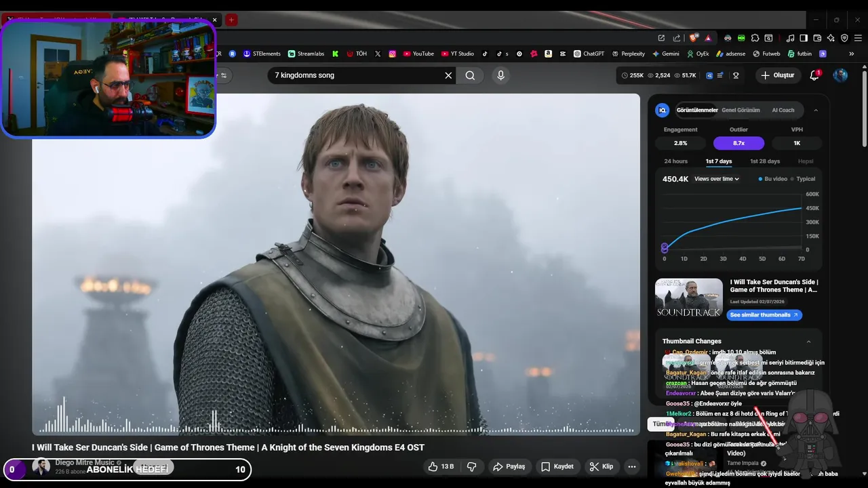Click the Paylaş share button
868x488 pixels.
pyautogui.click(x=509, y=466)
